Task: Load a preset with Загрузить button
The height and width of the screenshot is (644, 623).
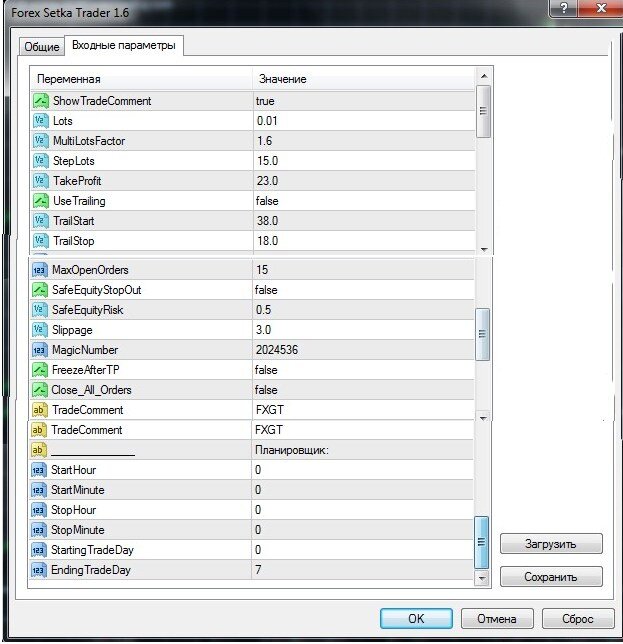Action: click(551, 544)
